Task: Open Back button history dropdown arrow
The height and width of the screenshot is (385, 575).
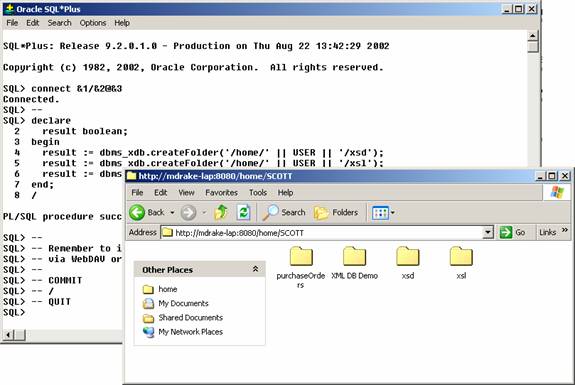Action: (172, 213)
